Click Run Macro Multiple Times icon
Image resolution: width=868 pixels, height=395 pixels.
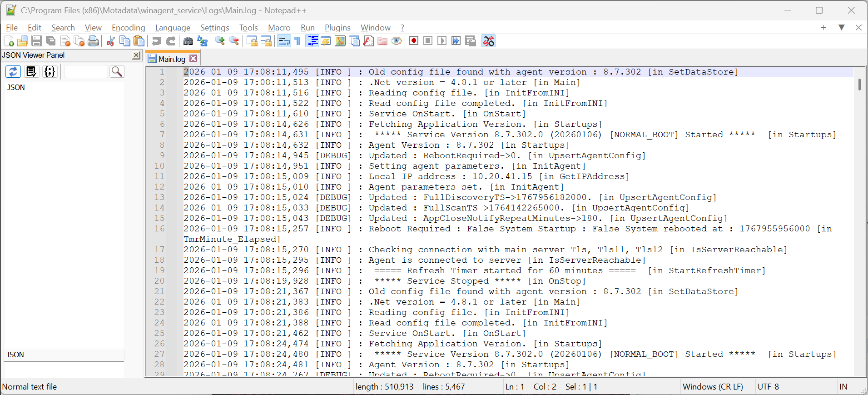click(x=456, y=41)
